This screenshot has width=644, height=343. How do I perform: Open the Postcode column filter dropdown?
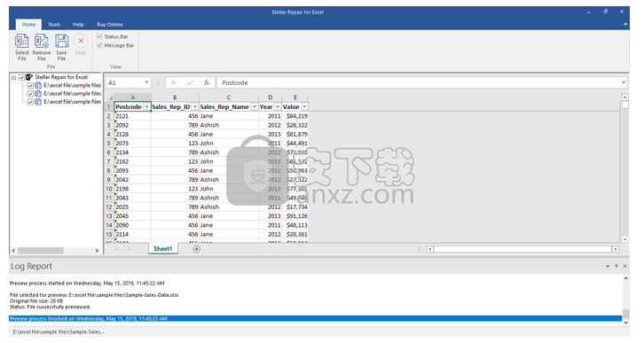coord(146,106)
